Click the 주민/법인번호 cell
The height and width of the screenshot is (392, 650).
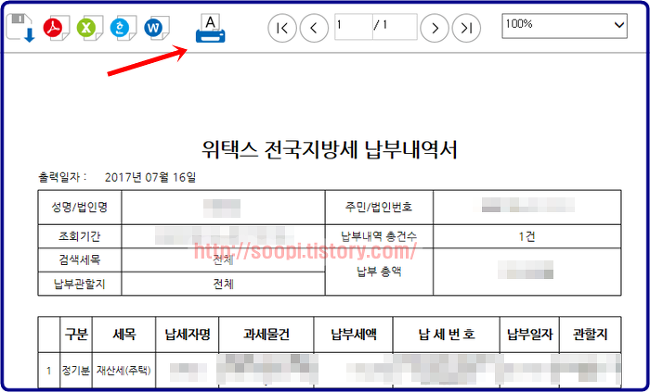(379, 207)
